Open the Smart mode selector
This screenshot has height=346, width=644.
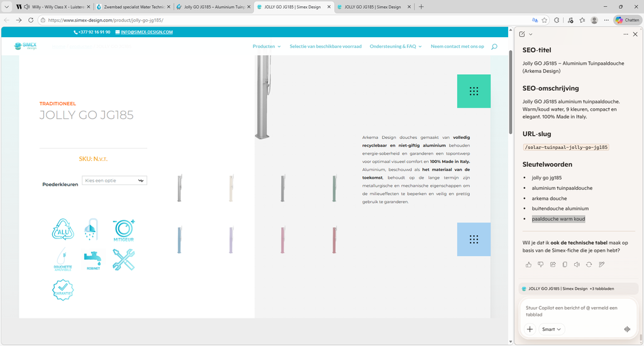point(552,329)
